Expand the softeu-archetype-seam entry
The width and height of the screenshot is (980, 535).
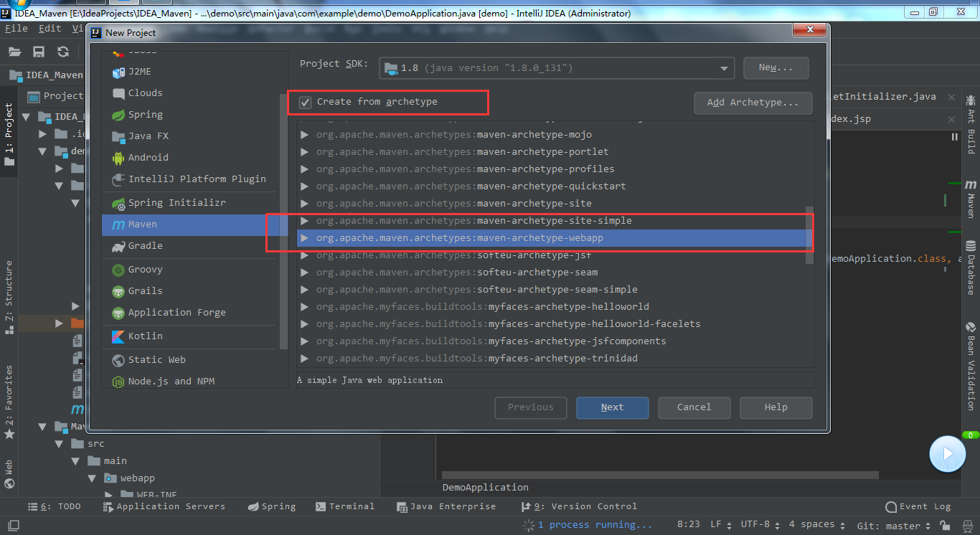point(305,273)
